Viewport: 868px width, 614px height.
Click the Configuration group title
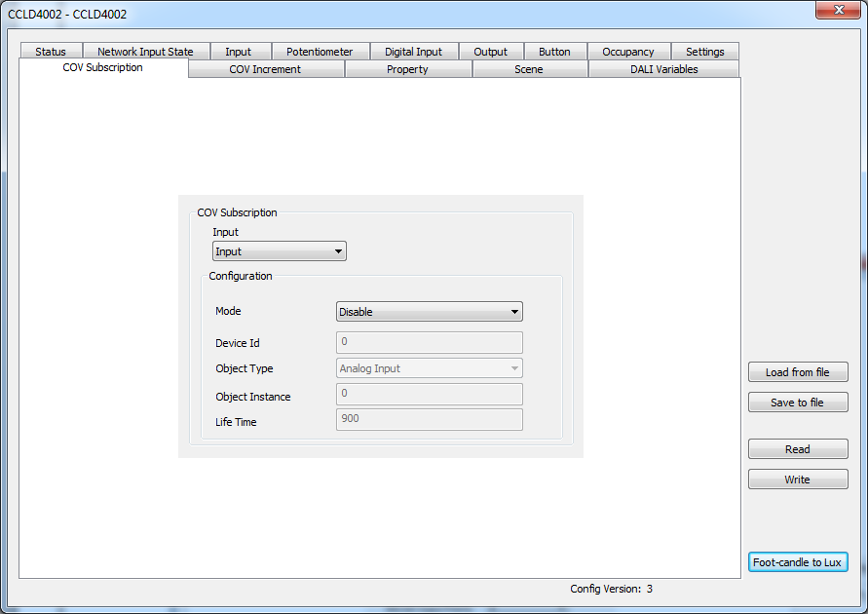241,276
